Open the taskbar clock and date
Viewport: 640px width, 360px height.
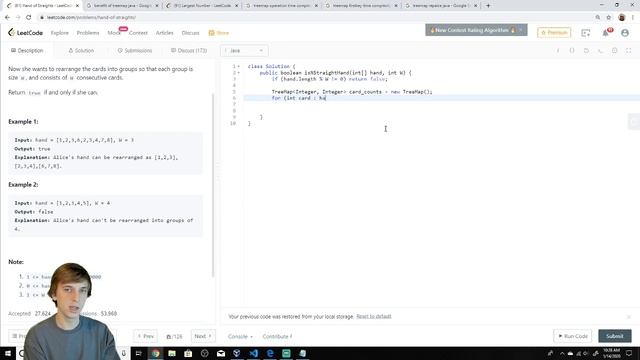(x=611, y=353)
